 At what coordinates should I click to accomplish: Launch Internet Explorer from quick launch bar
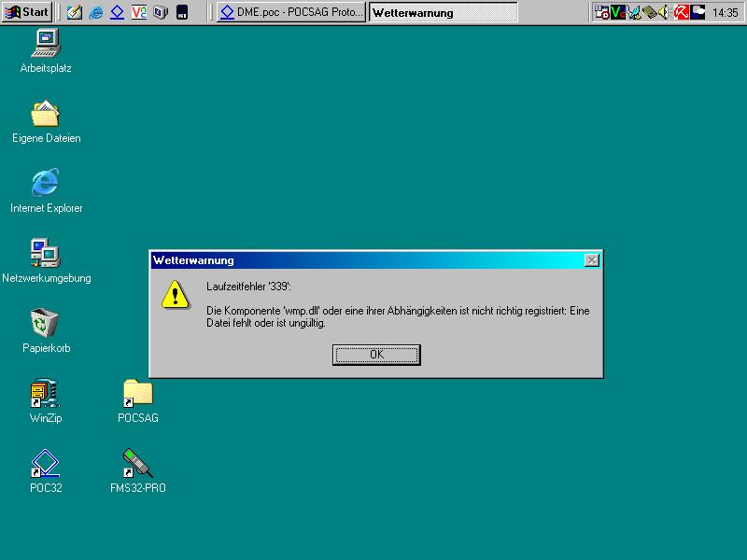coord(95,13)
